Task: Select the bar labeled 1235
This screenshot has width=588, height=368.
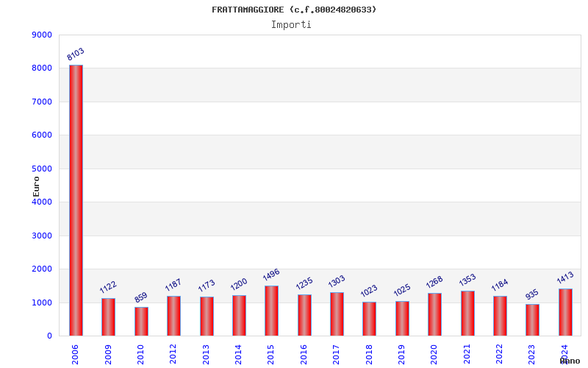Action: [x=304, y=315]
